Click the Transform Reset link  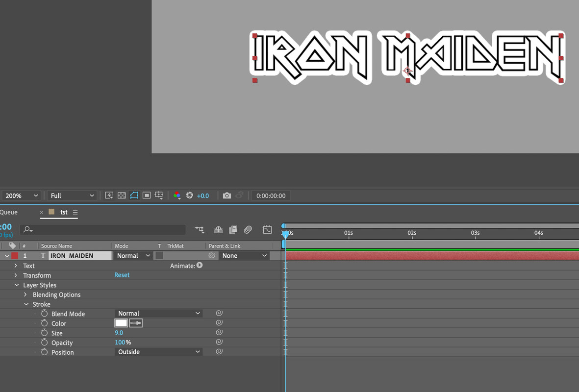(x=122, y=275)
